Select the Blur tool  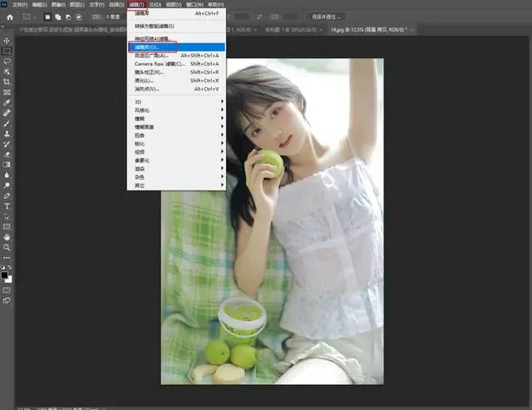click(x=7, y=175)
